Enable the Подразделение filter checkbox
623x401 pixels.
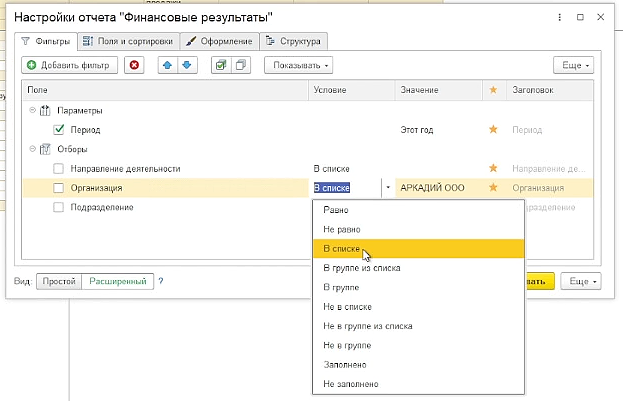58,207
